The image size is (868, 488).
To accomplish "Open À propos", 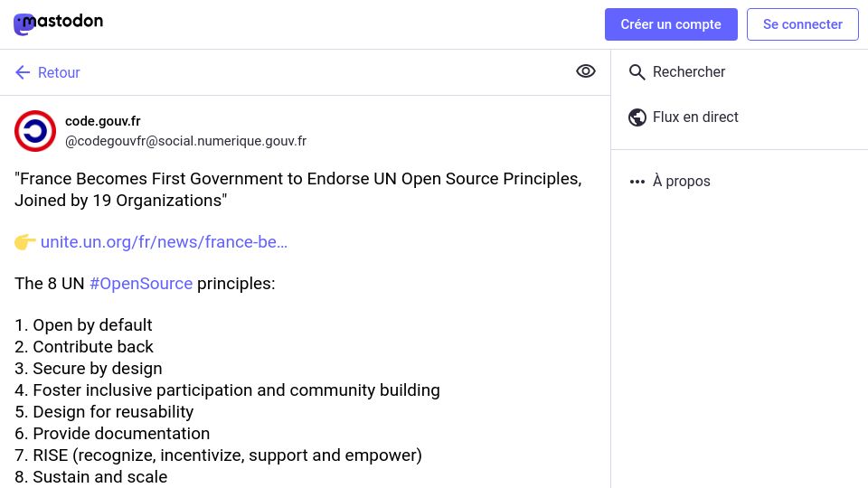I will (x=670, y=182).
